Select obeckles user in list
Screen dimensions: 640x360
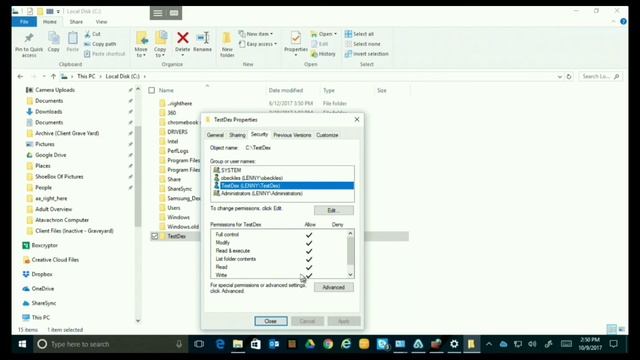(282, 178)
